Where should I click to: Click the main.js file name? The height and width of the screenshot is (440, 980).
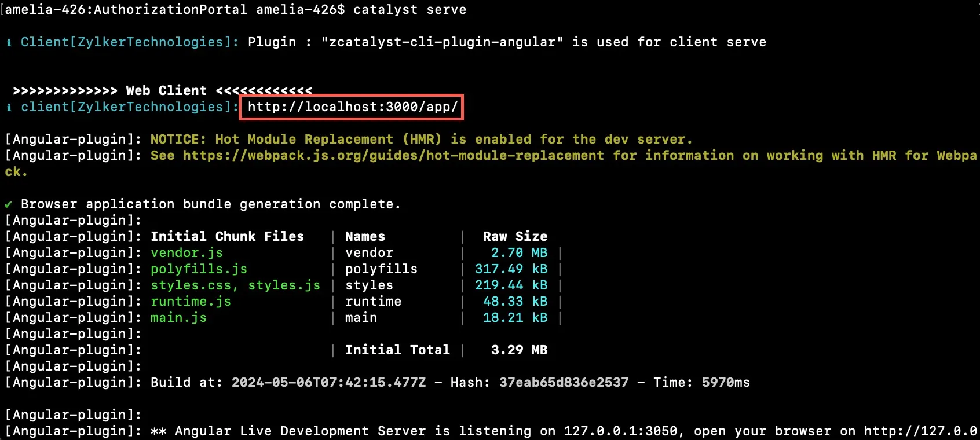(x=178, y=318)
